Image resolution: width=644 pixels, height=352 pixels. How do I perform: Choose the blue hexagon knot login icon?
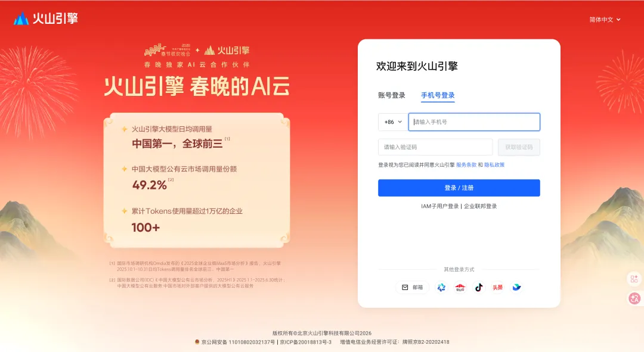tap(441, 288)
